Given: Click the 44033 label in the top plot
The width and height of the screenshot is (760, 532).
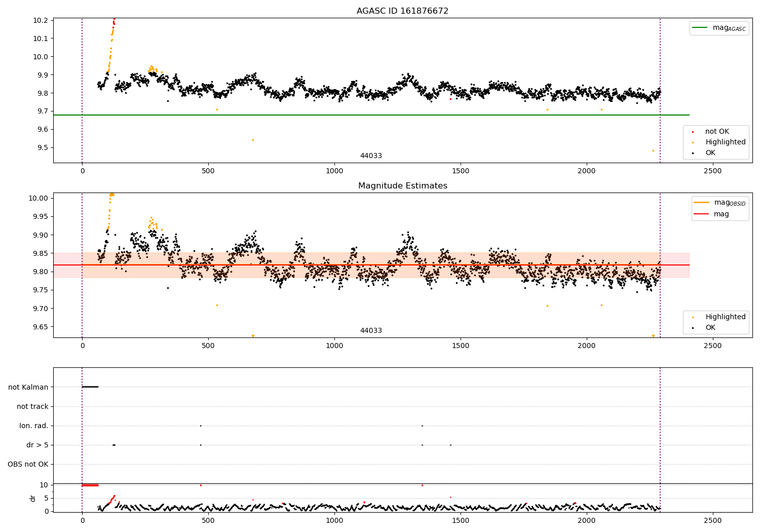Looking at the screenshot, I should click(x=371, y=156).
